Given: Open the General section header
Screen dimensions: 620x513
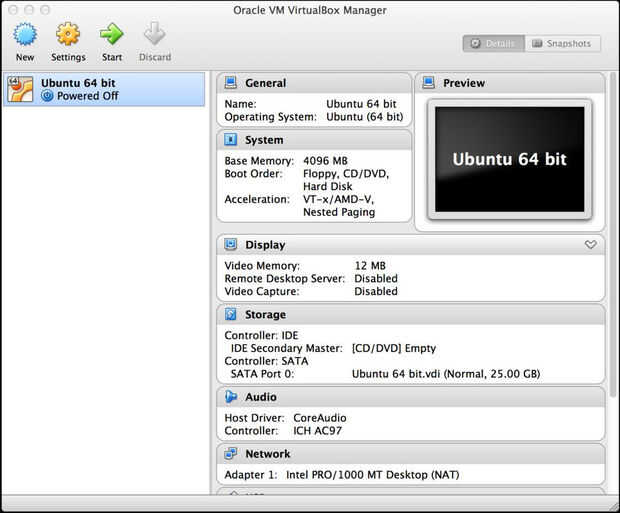Looking at the screenshot, I should pos(314,83).
